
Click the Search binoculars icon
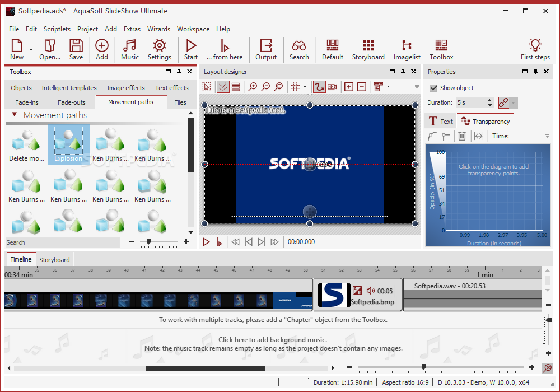pyautogui.click(x=299, y=49)
